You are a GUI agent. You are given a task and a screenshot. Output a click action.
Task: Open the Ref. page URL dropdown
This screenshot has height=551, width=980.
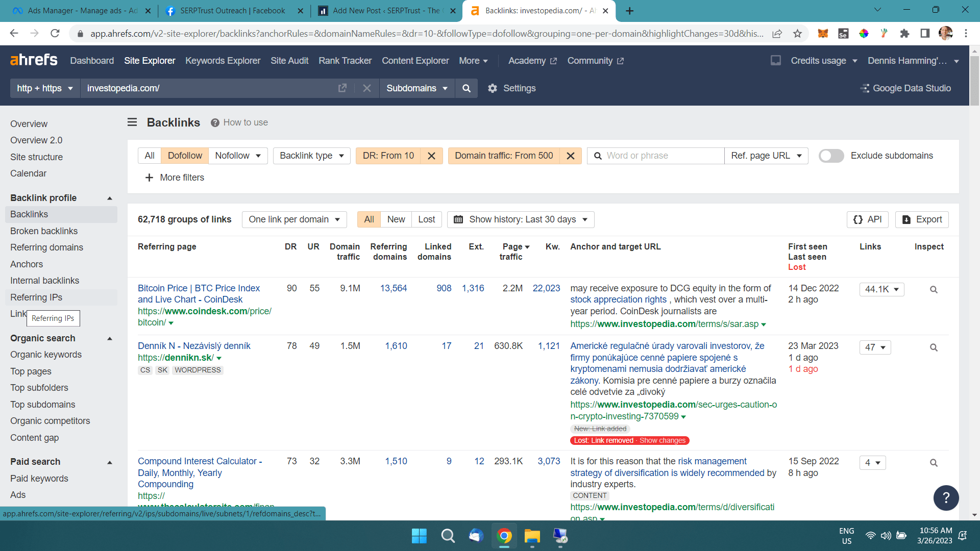[766, 156]
